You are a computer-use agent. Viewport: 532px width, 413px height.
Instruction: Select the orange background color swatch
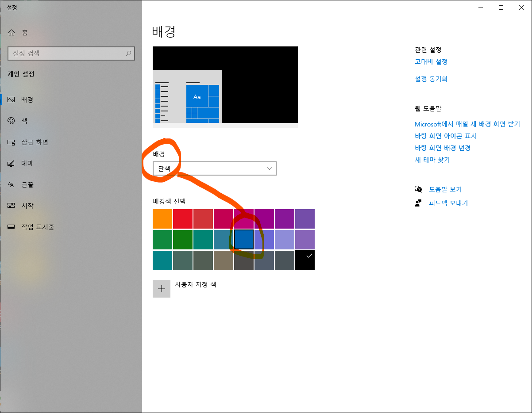tap(162, 219)
